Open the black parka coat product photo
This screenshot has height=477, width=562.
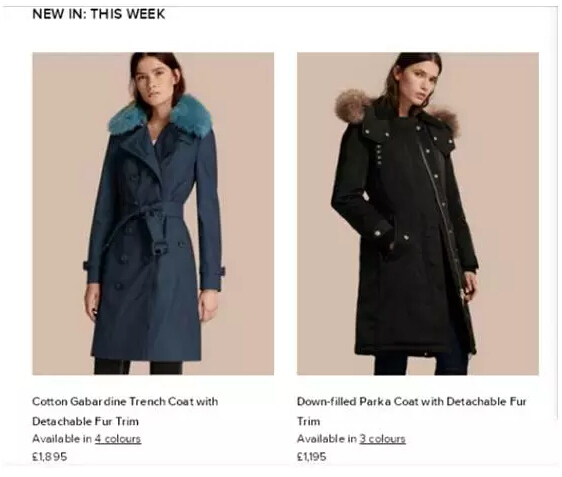pos(418,214)
